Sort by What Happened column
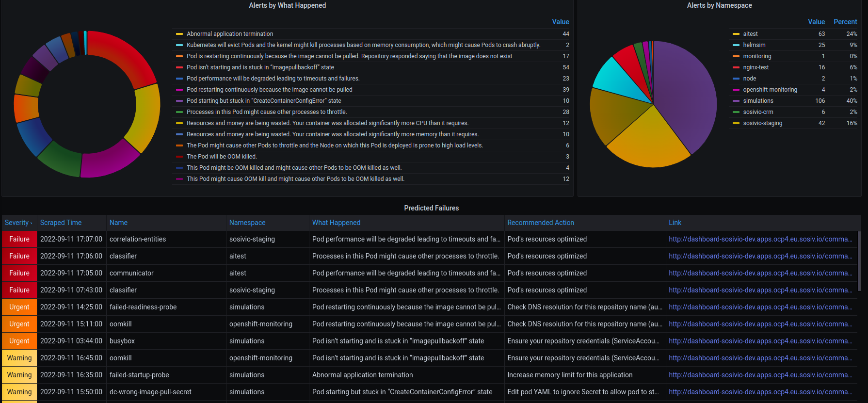This screenshot has width=868, height=403. click(x=336, y=223)
